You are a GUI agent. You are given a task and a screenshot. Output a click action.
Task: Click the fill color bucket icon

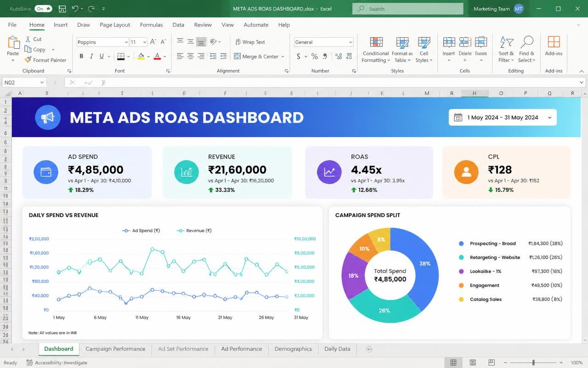pyautogui.click(x=141, y=56)
